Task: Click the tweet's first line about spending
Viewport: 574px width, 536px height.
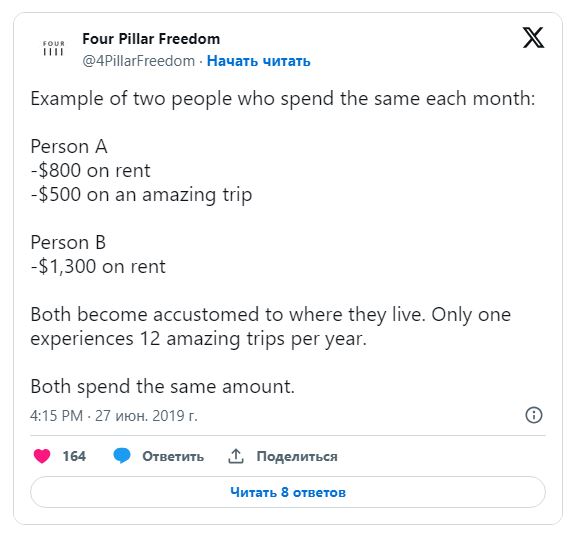Action: point(283,99)
